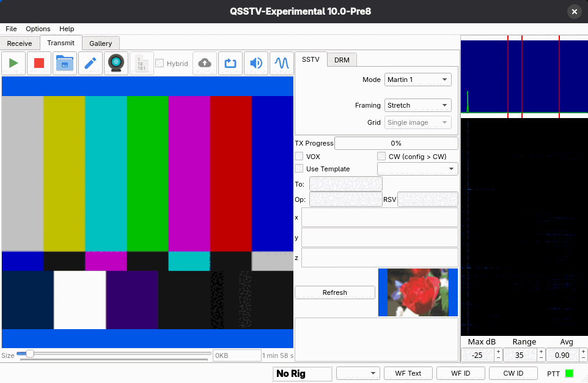The image size is (588, 383).
Task: Click the Op: input field
Action: tap(346, 199)
